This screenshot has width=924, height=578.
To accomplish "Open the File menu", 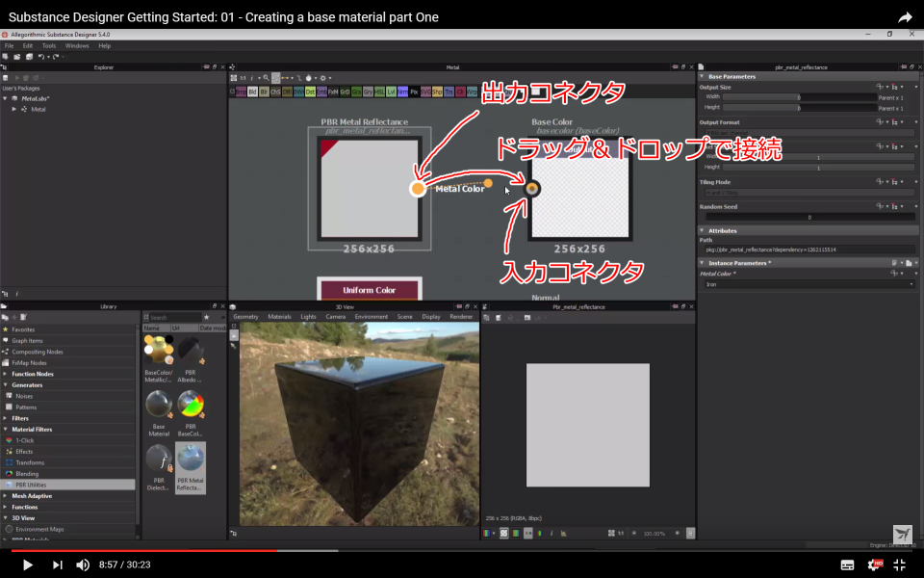I will coord(9,45).
